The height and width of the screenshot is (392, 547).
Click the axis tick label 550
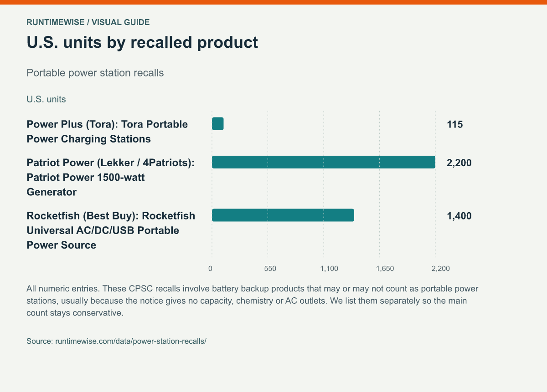click(x=270, y=269)
